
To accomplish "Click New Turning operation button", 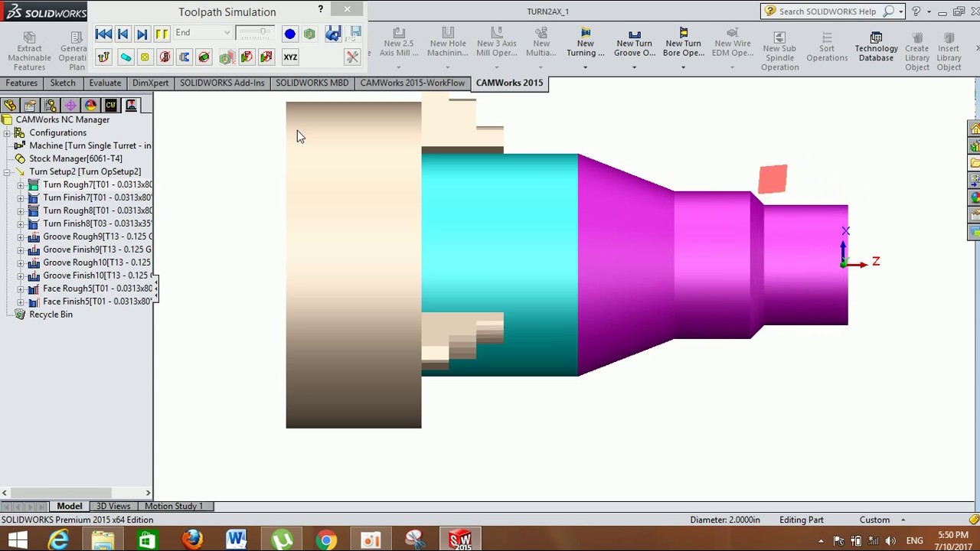I will [585, 43].
